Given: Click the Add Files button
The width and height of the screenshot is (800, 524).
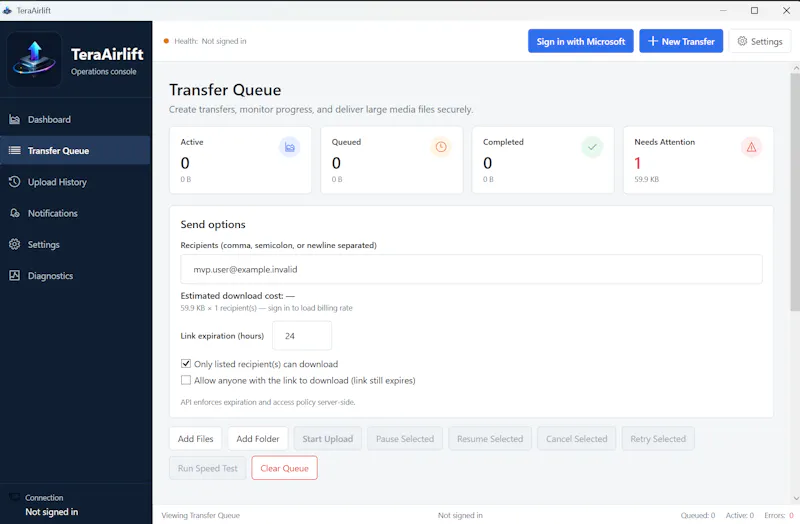Looking at the screenshot, I should [x=195, y=439].
